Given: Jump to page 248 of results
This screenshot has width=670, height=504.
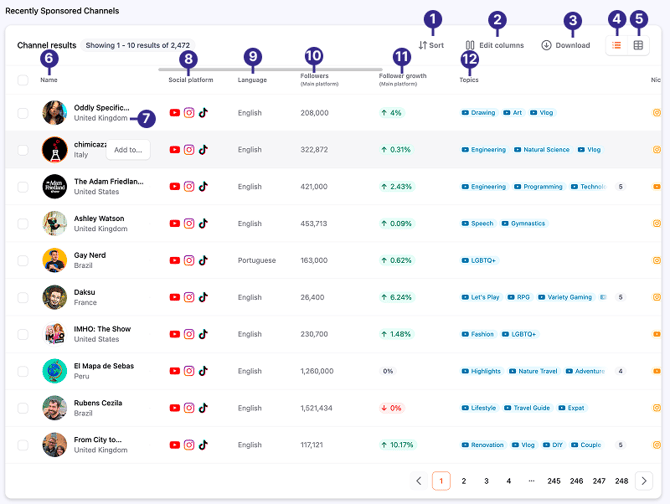Looking at the screenshot, I should click(x=622, y=481).
